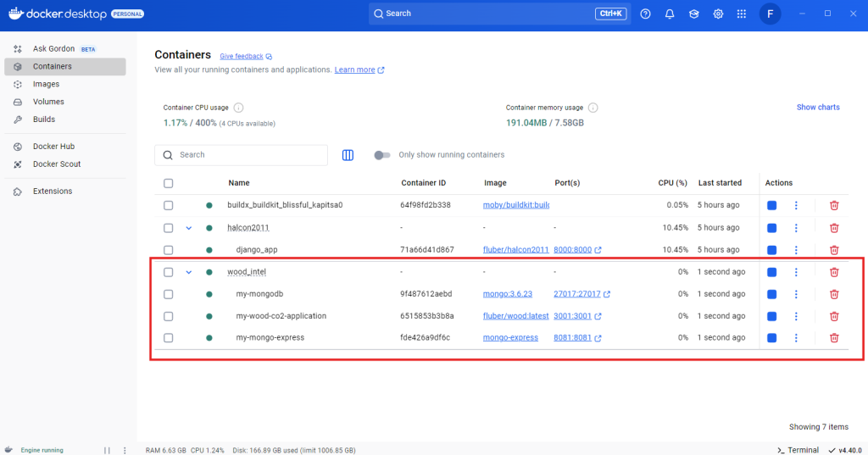Check the buildx_buildkit_blissful_kapitsa0 row checkbox

[169, 205]
